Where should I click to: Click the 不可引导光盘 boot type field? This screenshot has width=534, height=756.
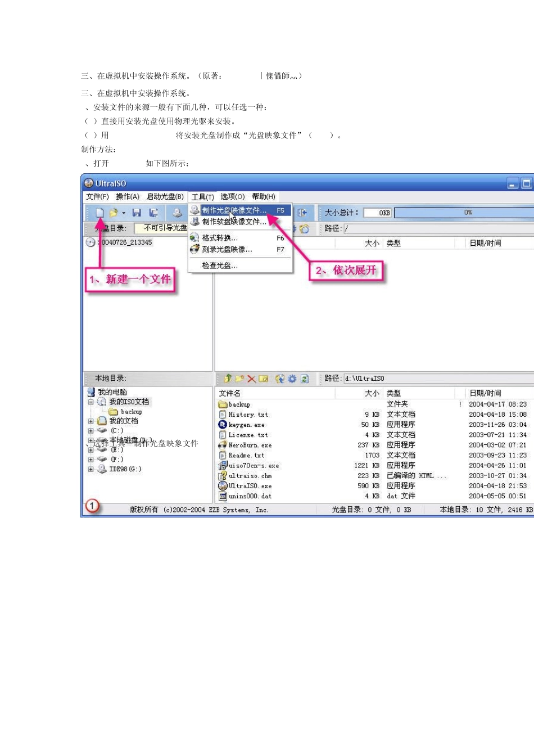click(161, 228)
